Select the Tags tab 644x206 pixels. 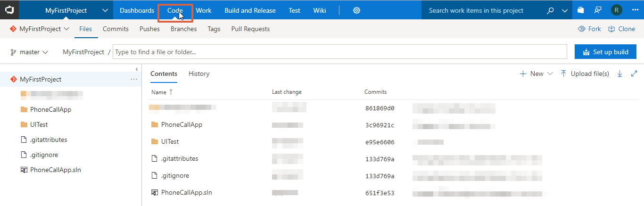[214, 29]
